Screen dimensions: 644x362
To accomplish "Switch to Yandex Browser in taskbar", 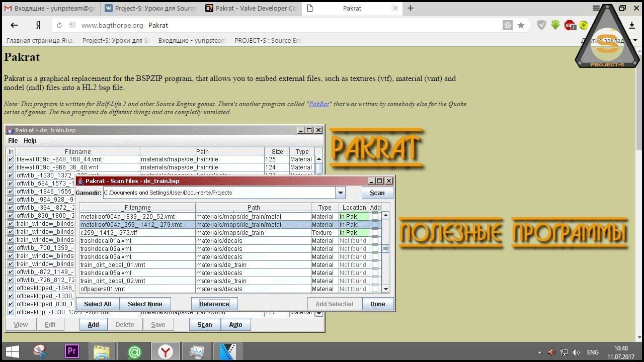I will [165, 352].
